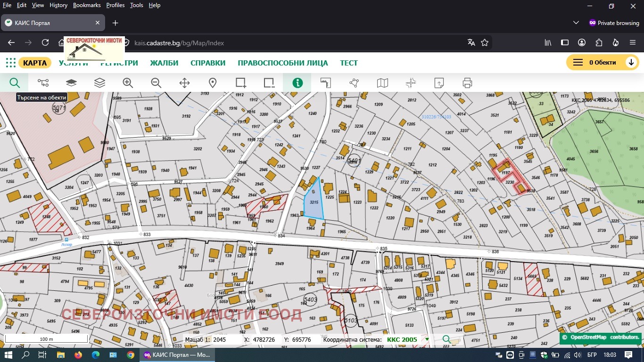The height and width of the screenshot is (362, 644).
Task: Open the Firefox library icon
Action: tap(548, 42)
